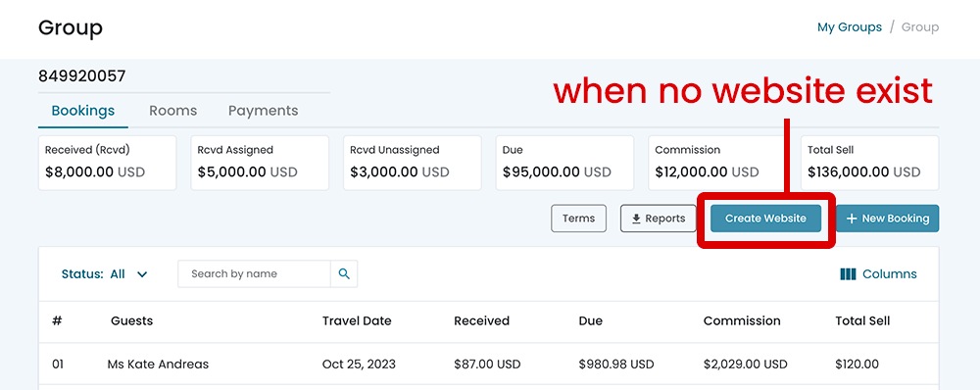
Task: Open the Payments tab
Action: click(263, 111)
